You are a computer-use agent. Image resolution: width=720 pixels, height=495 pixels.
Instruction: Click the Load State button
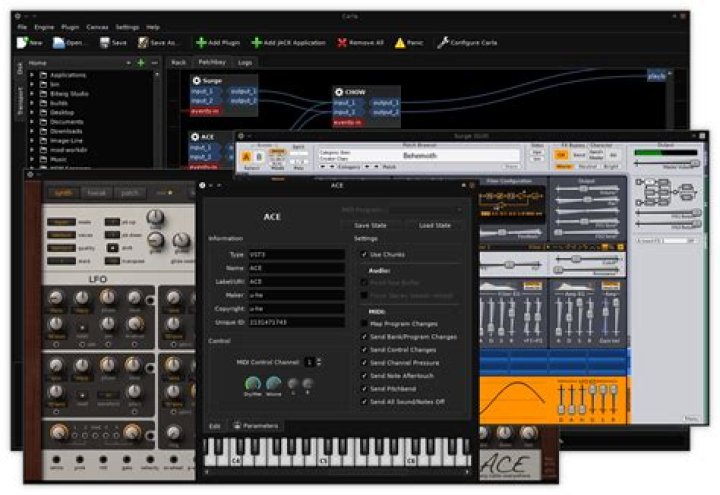click(x=434, y=225)
